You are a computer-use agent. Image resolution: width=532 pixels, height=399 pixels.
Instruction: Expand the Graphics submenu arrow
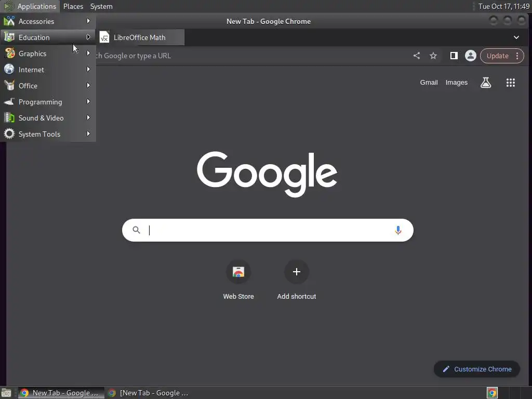point(88,53)
